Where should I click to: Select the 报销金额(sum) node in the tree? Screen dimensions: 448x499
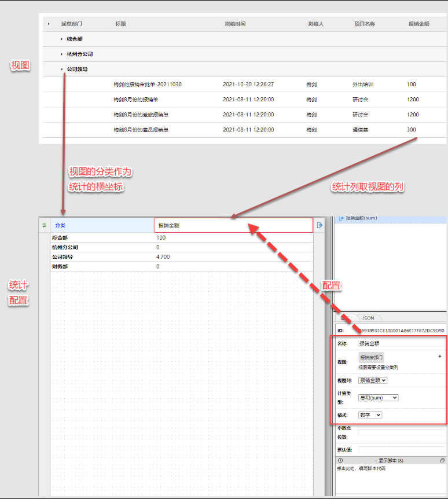pos(361,218)
